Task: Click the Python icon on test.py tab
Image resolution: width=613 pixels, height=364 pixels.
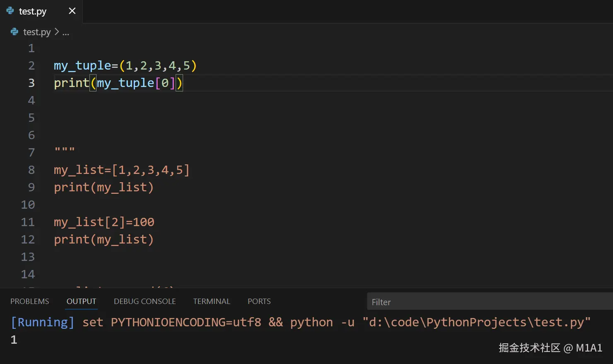Action: point(10,11)
